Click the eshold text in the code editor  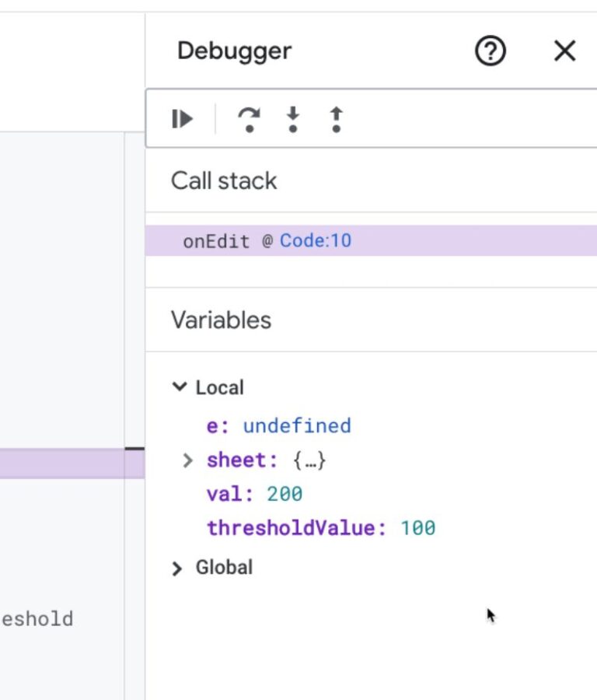[x=37, y=619]
